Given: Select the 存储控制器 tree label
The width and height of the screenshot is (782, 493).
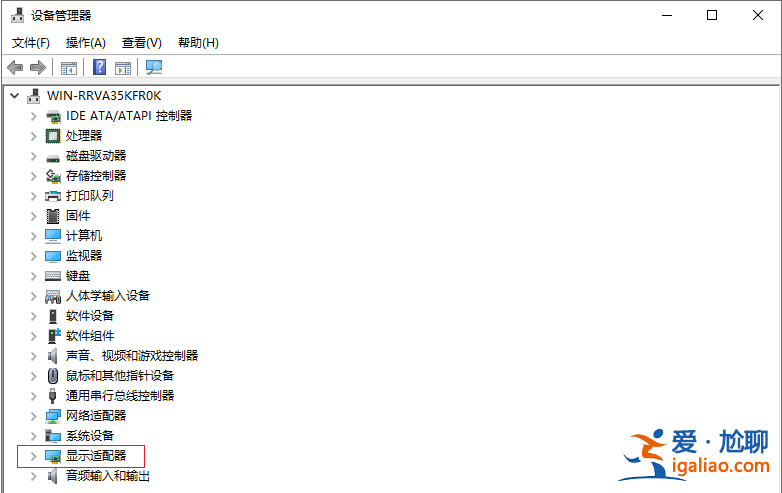Looking at the screenshot, I should (x=96, y=175).
